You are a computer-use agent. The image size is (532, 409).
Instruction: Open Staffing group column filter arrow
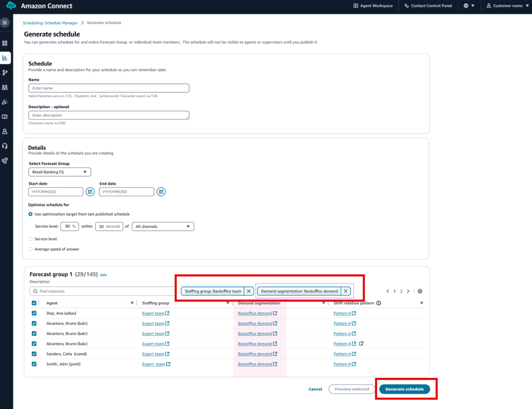pyautogui.click(x=228, y=303)
